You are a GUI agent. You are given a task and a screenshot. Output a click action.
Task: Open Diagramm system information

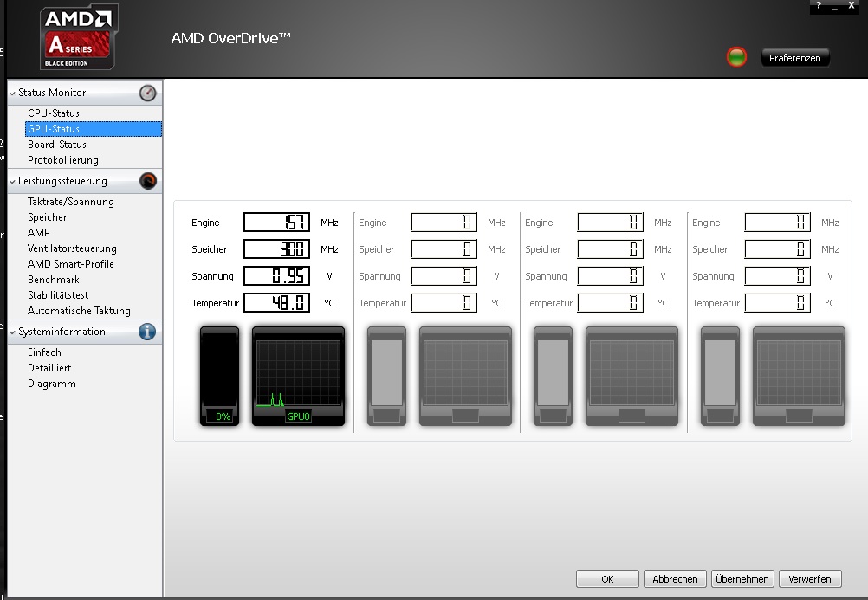(x=51, y=384)
